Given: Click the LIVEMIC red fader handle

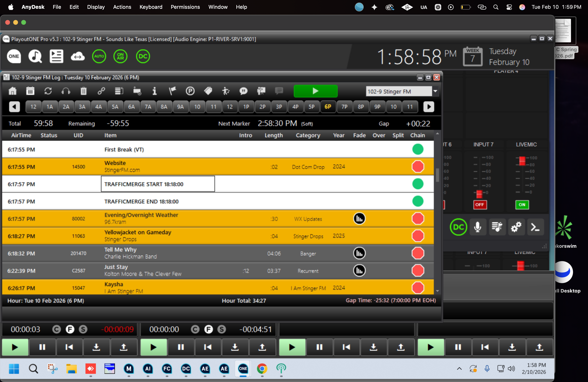Looking at the screenshot, I should point(522,161).
